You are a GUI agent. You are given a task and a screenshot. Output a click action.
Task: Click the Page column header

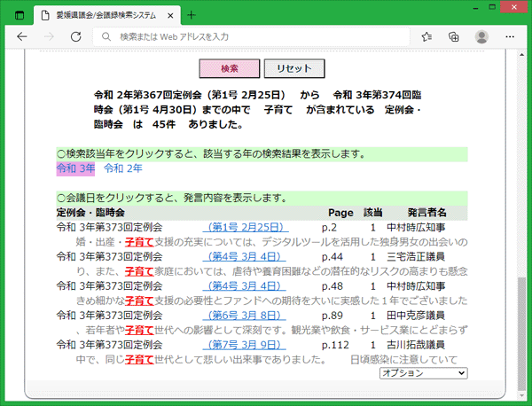[x=340, y=213]
